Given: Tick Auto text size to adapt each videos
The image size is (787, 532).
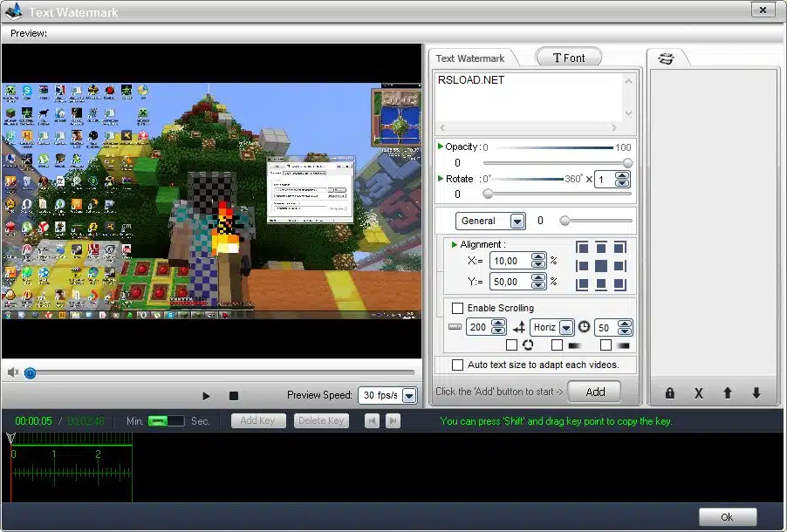Looking at the screenshot, I should click(x=457, y=365).
